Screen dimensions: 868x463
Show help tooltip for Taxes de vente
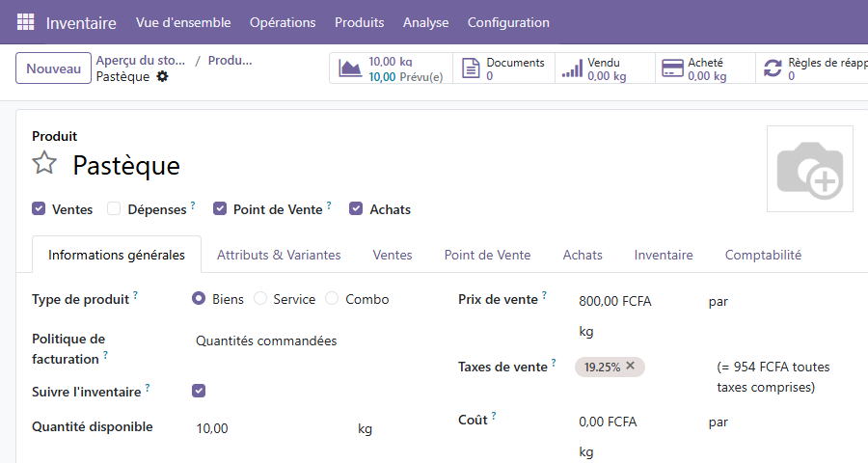[554, 363]
